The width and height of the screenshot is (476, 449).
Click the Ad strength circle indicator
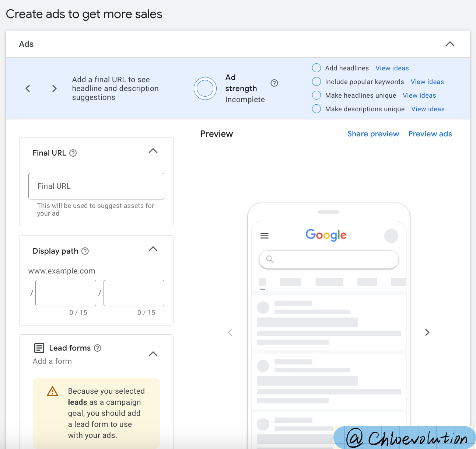point(205,88)
